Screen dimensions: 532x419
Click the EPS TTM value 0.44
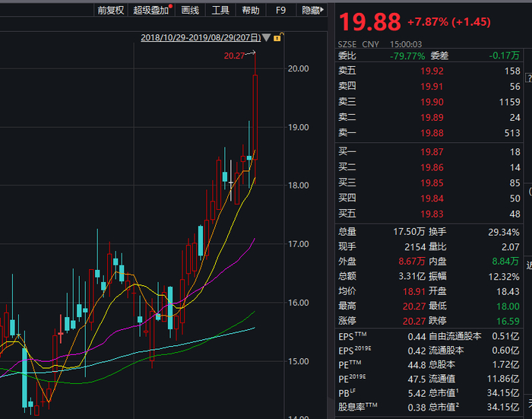(416, 337)
